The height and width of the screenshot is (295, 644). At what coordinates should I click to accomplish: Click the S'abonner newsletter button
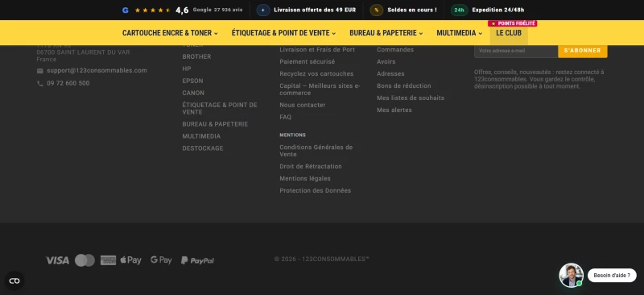(582, 51)
